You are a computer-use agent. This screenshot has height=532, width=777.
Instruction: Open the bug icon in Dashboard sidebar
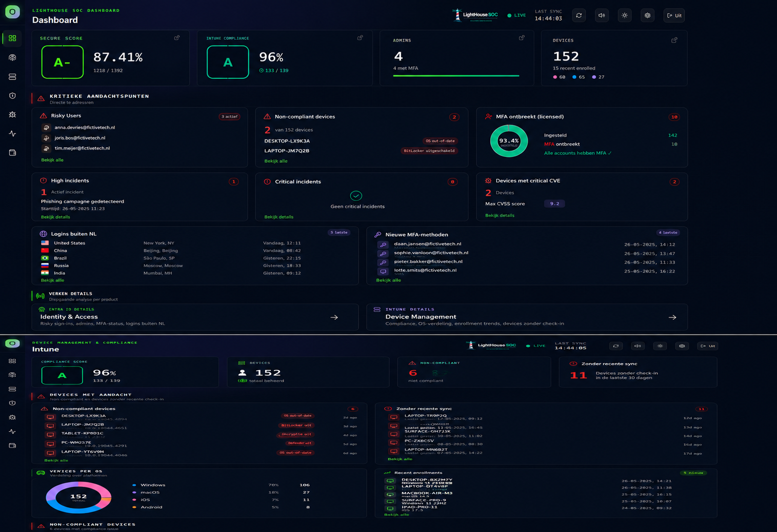(x=12, y=114)
